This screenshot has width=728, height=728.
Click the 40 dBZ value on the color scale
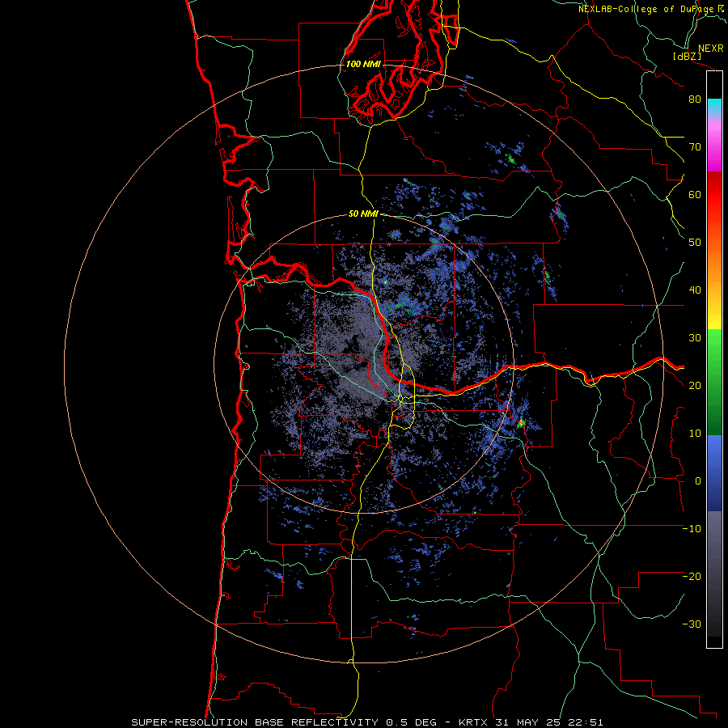(695, 290)
